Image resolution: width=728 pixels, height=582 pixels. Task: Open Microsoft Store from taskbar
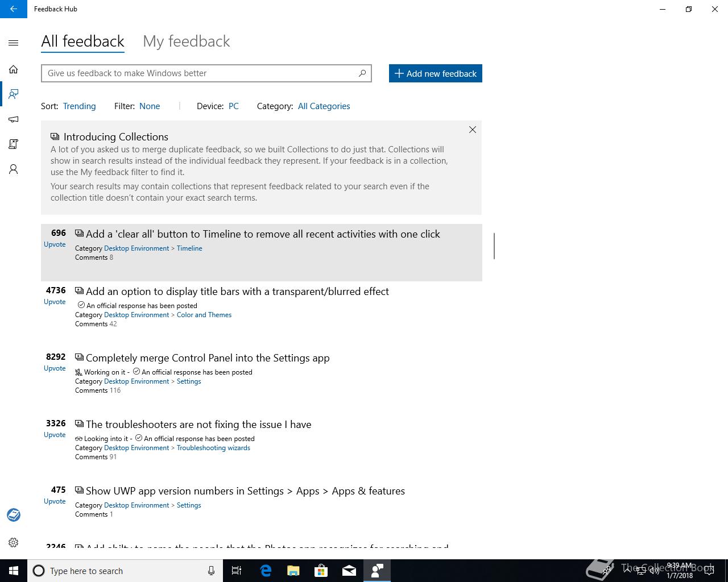click(x=321, y=571)
